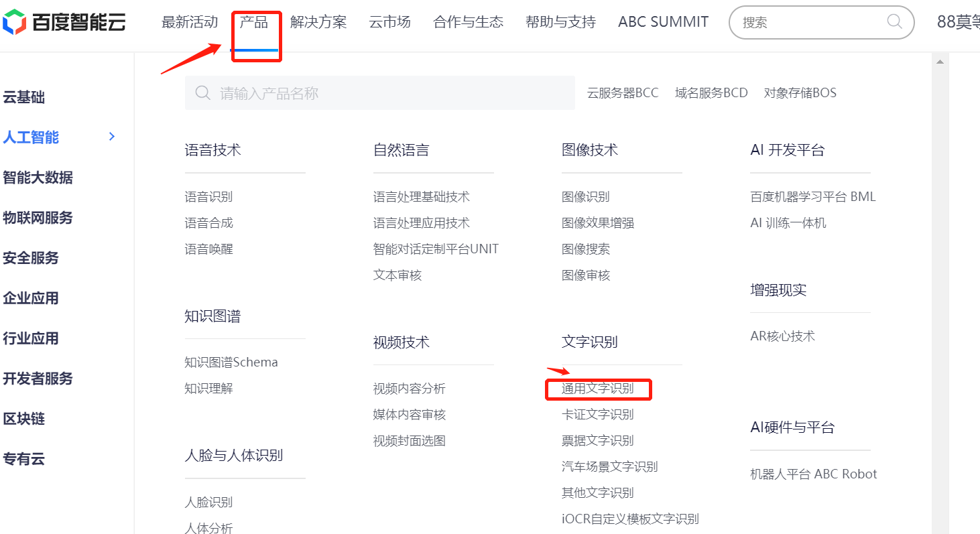Open the 人脸识别 link
Image resolution: width=980 pixels, height=534 pixels.
click(x=209, y=502)
